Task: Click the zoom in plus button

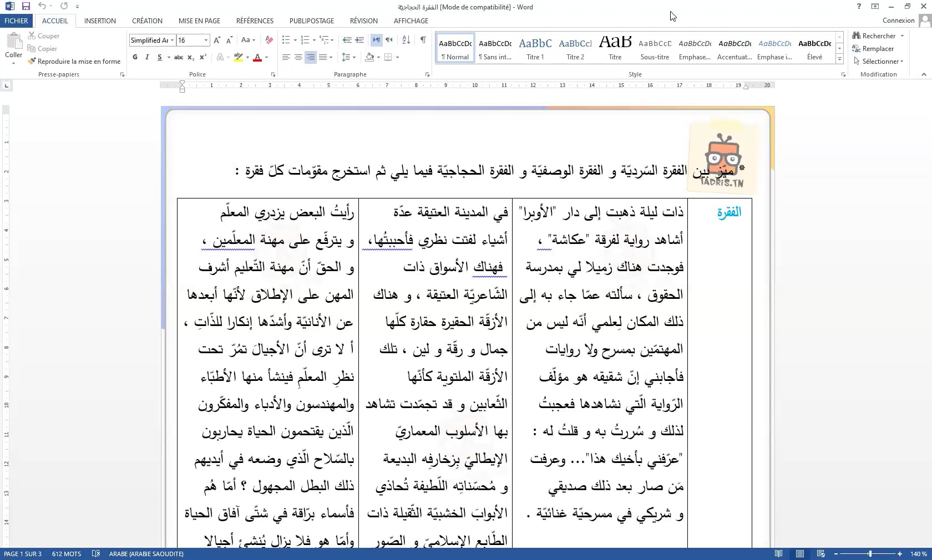Action: pyautogui.click(x=900, y=554)
